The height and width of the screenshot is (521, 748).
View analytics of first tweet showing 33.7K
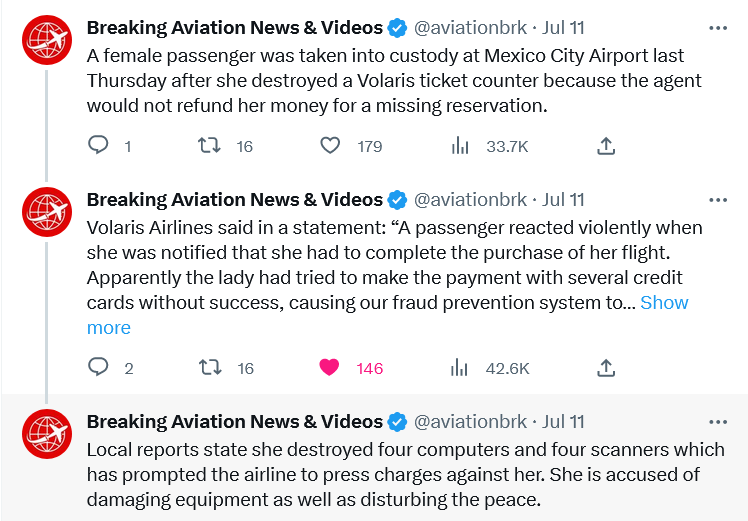pyautogui.click(x=460, y=146)
